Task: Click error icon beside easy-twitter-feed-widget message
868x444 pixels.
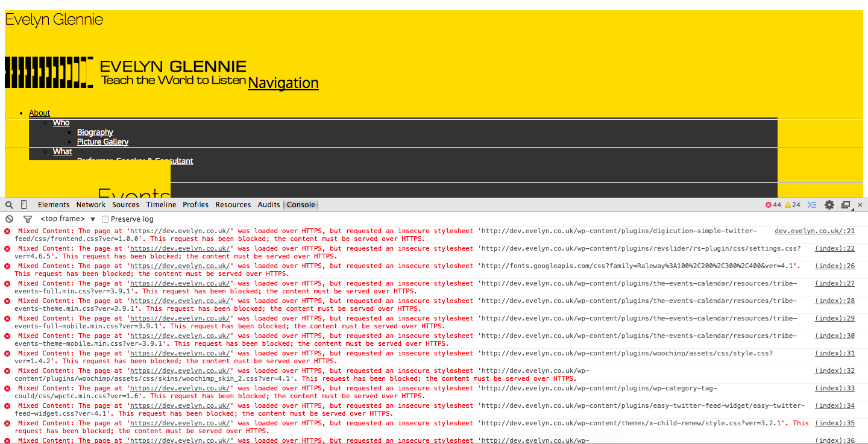Action: (7, 406)
